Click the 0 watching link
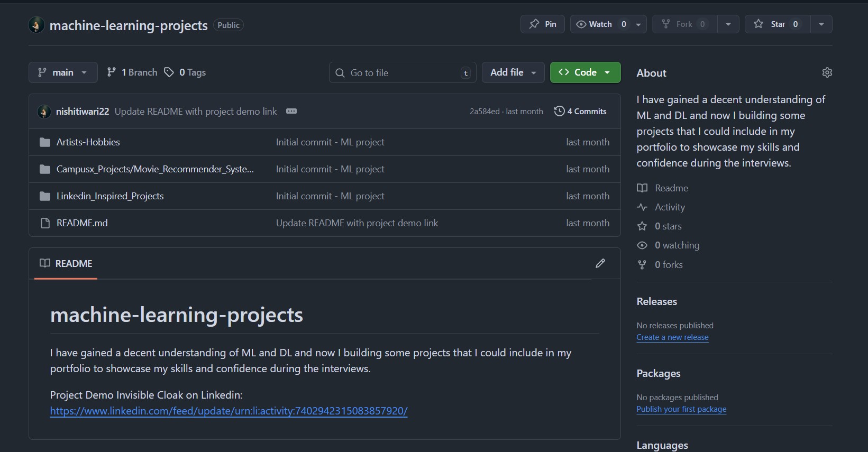The height and width of the screenshot is (452, 868). tap(677, 245)
